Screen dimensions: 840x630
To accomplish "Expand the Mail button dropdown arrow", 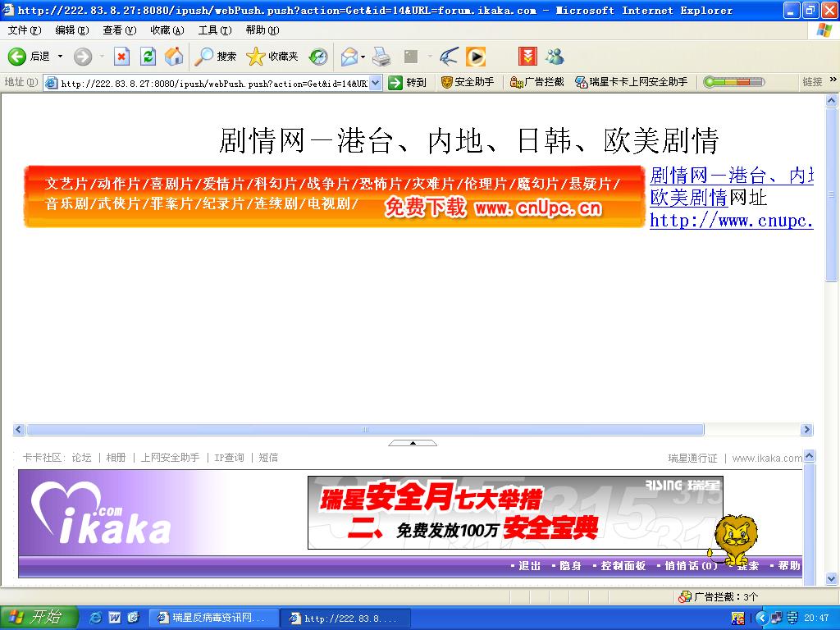I will pyautogui.click(x=363, y=57).
